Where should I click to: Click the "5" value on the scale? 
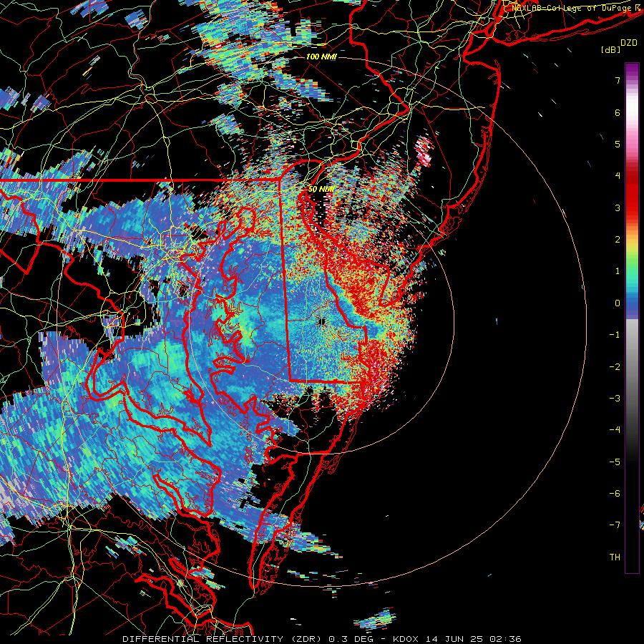point(618,144)
